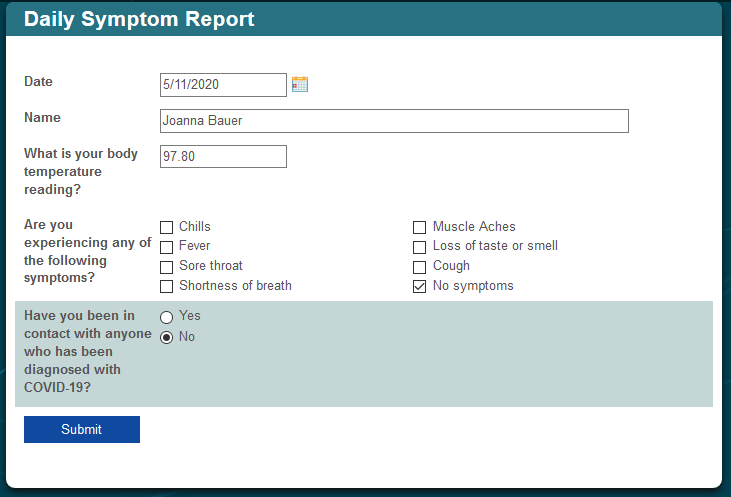The width and height of the screenshot is (731, 497).
Task: Tick Loss of taste or smell
Action: click(420, 247)
